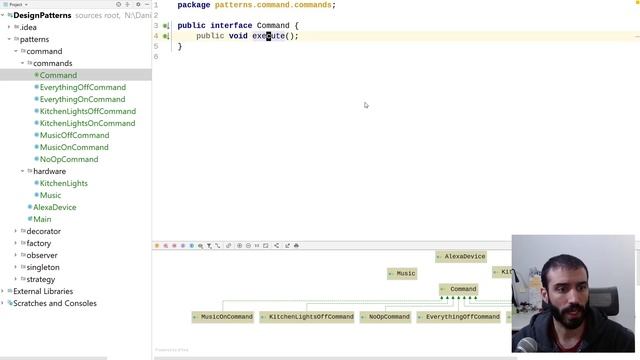Toggle Methods visibility in diagram toolbar
This screenshot has height=360, width=640.
174,246
